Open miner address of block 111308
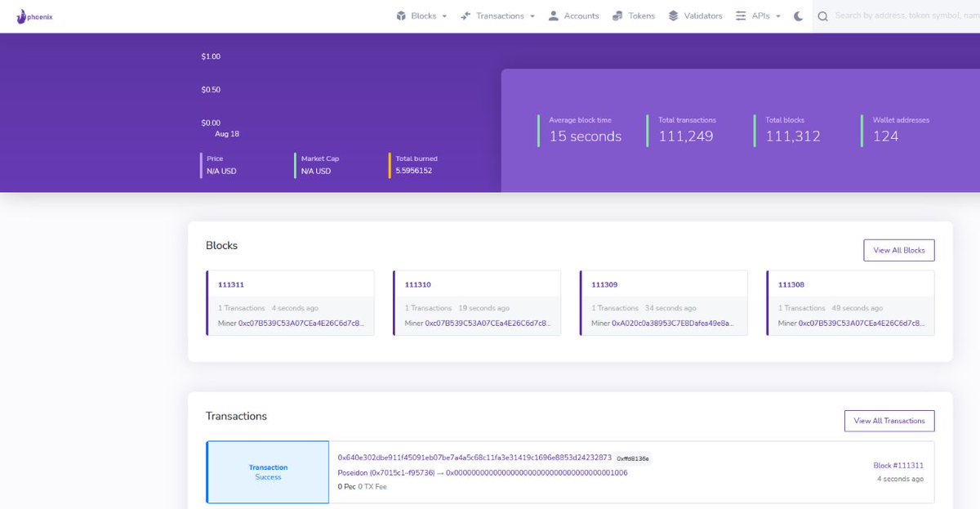 (x=862, y=324)
